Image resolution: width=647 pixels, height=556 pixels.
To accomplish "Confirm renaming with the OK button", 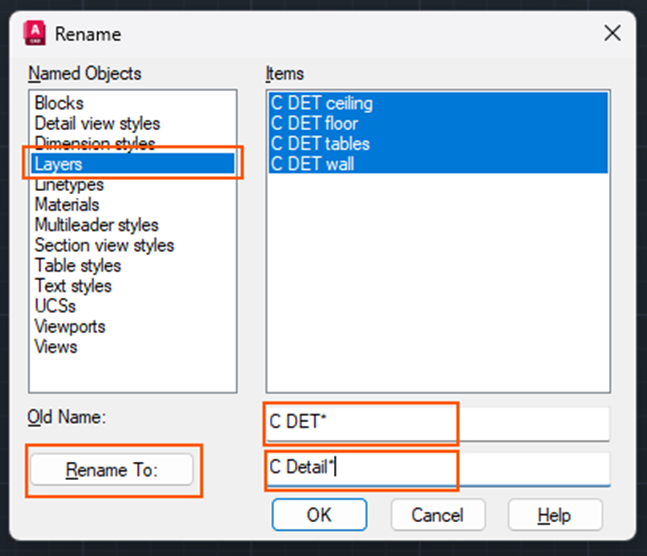I will pyautogui.click(x=317, y=515).
